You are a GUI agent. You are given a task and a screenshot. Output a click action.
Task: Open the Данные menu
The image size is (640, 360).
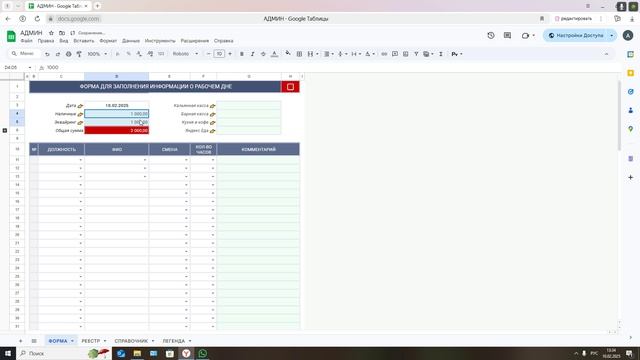(x=131, y=41)
